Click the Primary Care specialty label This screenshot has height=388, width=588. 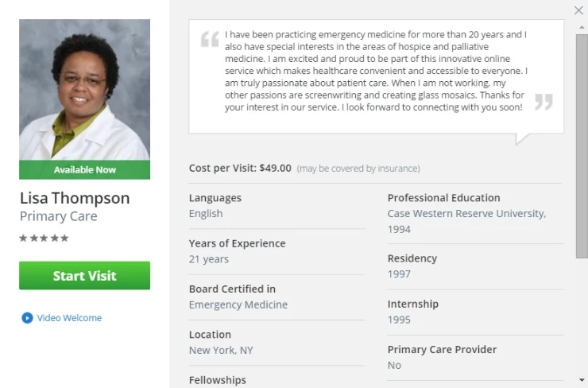point(59,216)
